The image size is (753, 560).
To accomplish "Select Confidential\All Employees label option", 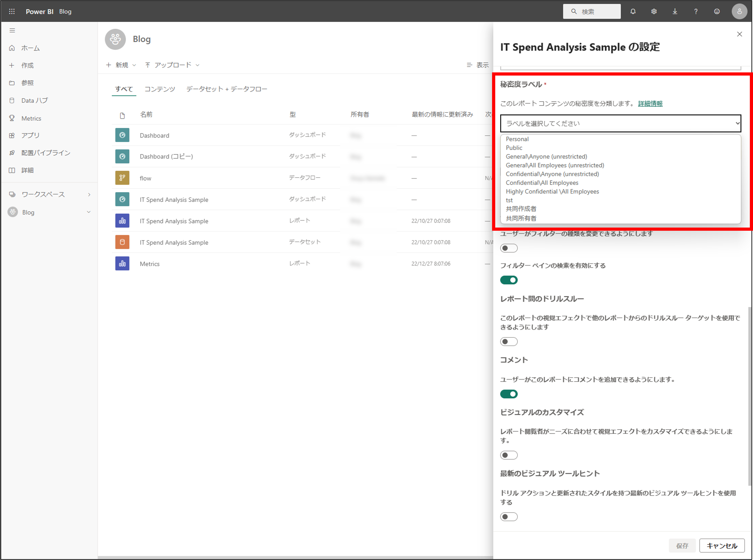I will [x=542, y=183].
